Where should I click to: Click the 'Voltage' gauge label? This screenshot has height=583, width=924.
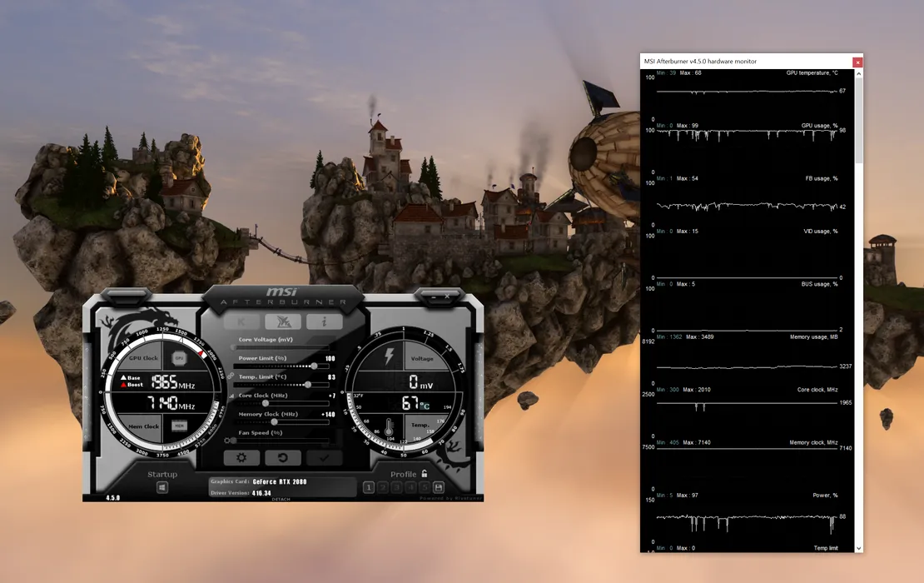point(422,358)
